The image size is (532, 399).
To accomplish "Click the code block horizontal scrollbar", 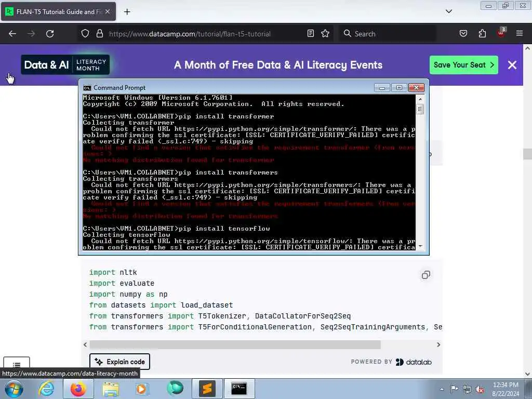I will tap(235, 345).
